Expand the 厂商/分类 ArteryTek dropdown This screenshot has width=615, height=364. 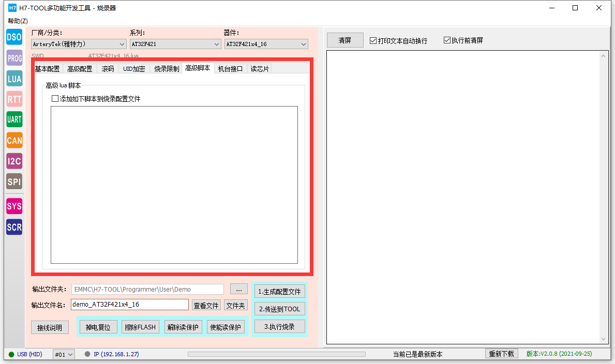79,44
